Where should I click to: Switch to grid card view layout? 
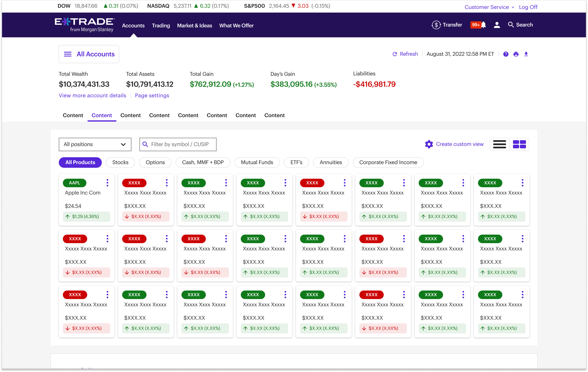[x=519, y=144]
